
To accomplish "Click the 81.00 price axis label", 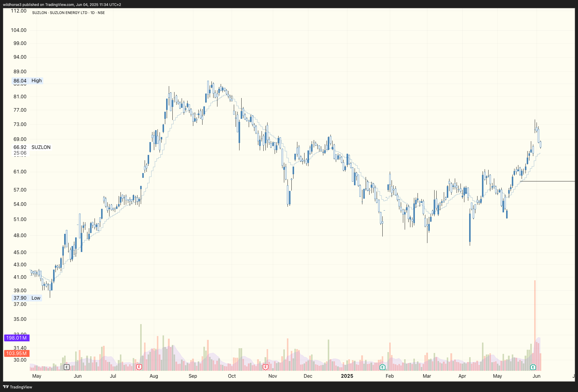I will 20,97.
